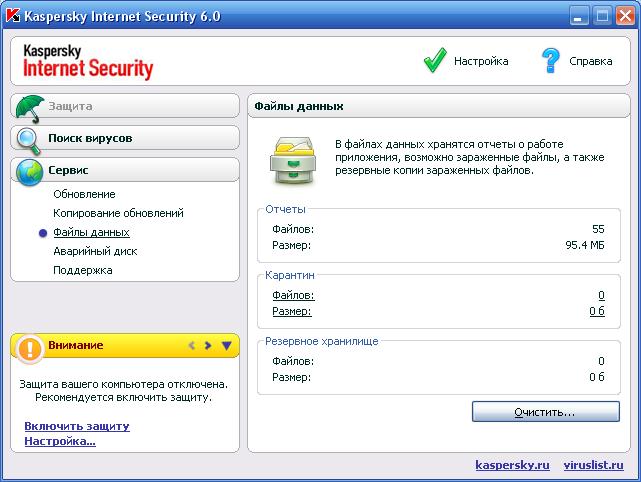Viewport: 641px width, 482px height.
Task: Collapse Внимание panel with down triangle
Action: (x=226, y=345)
